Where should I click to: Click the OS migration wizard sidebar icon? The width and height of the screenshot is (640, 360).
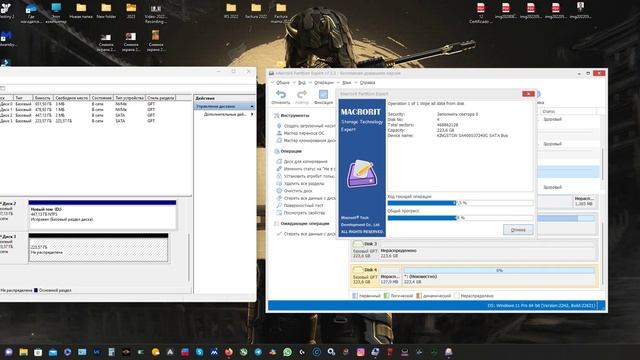(x=279, y=133)
